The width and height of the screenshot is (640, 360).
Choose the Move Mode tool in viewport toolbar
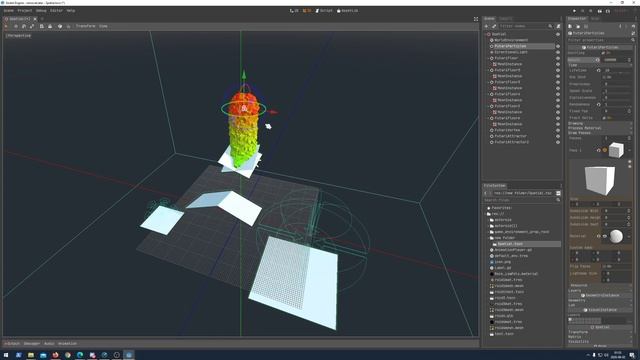click(16, 26)
